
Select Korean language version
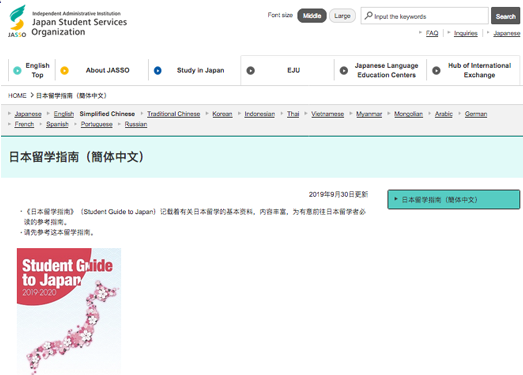point(222,114)
